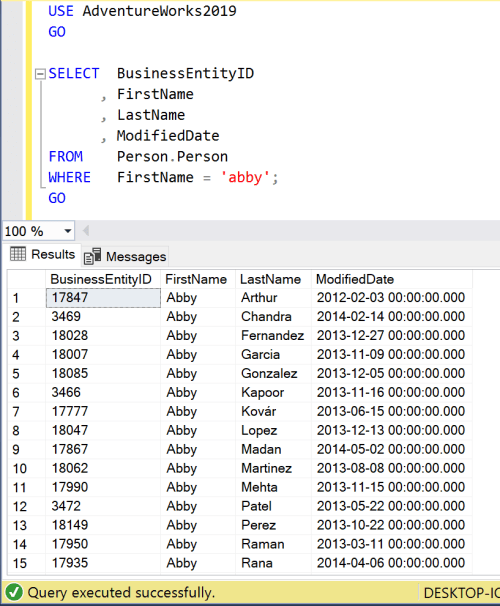Viewport: 500px width, 606px height.
Task: Select the BusinessEntityID column header
Action: coord(103,279)
